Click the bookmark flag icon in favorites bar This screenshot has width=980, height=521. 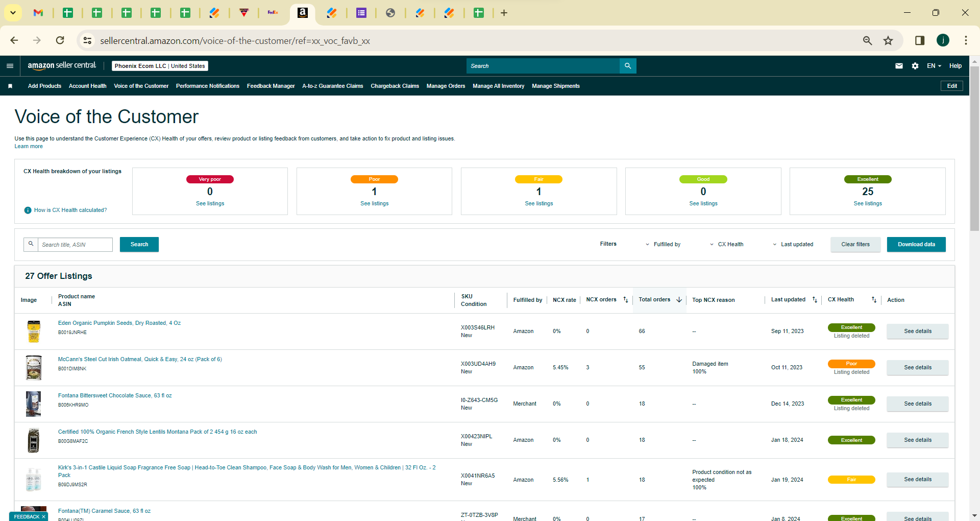(10, 86)
